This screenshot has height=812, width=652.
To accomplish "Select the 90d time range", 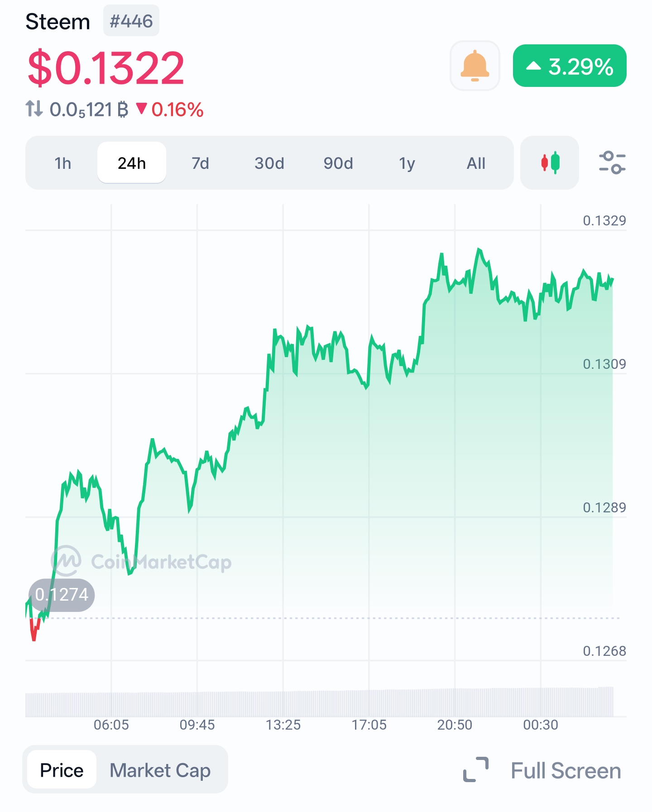I will pyautogui.click(x=338, y=163).
